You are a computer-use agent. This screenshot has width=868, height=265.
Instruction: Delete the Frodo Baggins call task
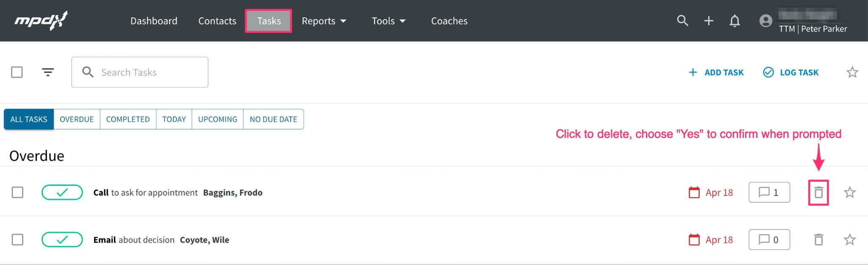pyautogui.click(x=818, y=193)
